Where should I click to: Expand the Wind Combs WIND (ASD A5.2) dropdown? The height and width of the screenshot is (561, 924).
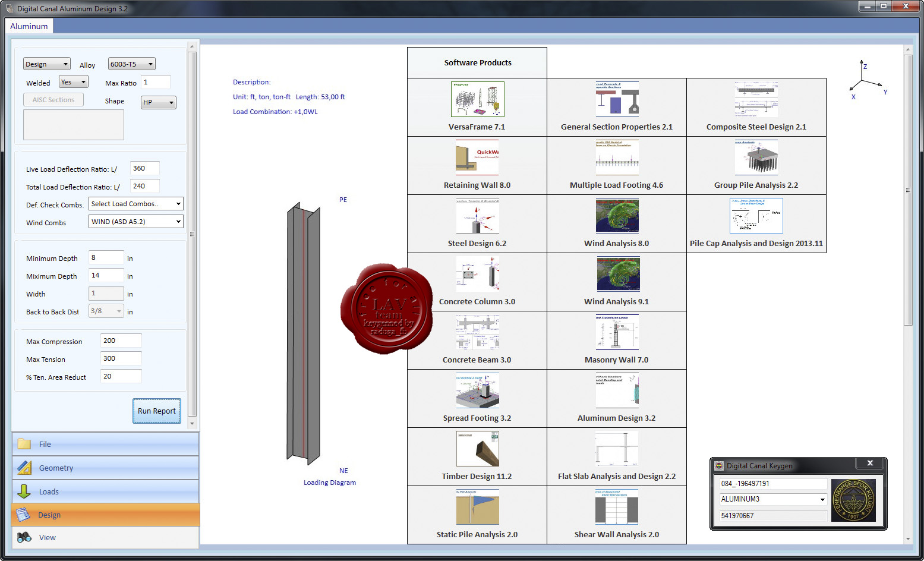pos(136,222)
